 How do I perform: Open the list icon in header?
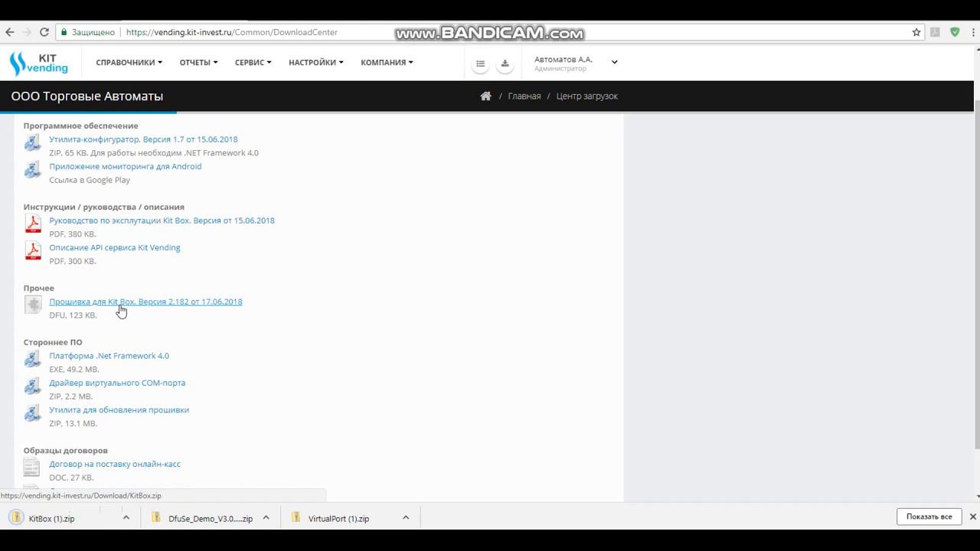coord(481,64)
